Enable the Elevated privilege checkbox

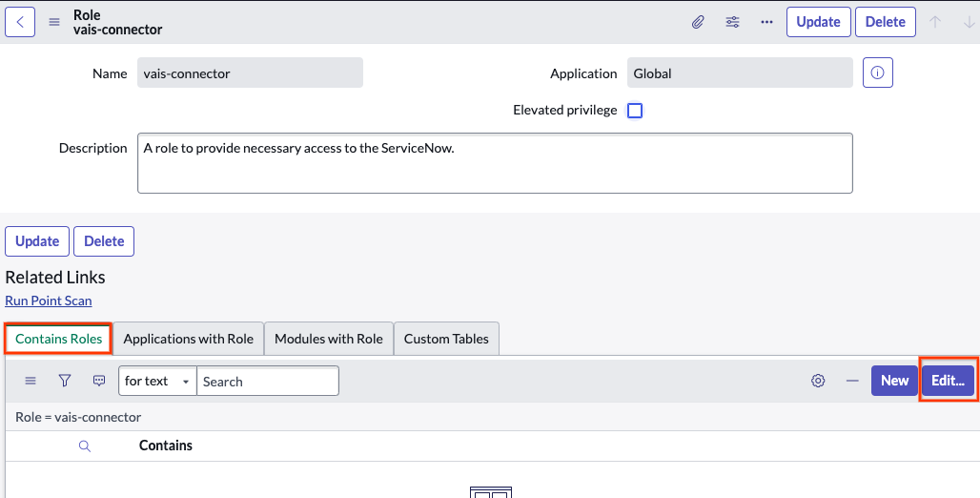635,111
